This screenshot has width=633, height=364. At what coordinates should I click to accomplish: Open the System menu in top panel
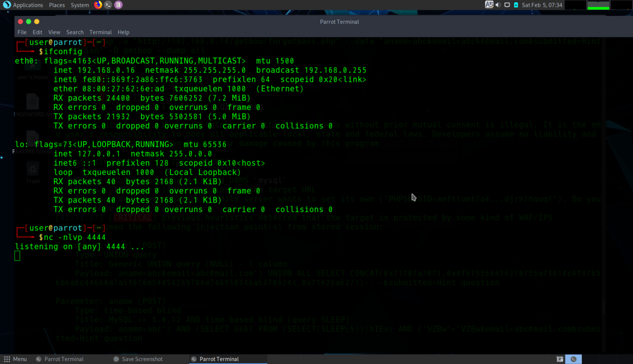(80, 5)
